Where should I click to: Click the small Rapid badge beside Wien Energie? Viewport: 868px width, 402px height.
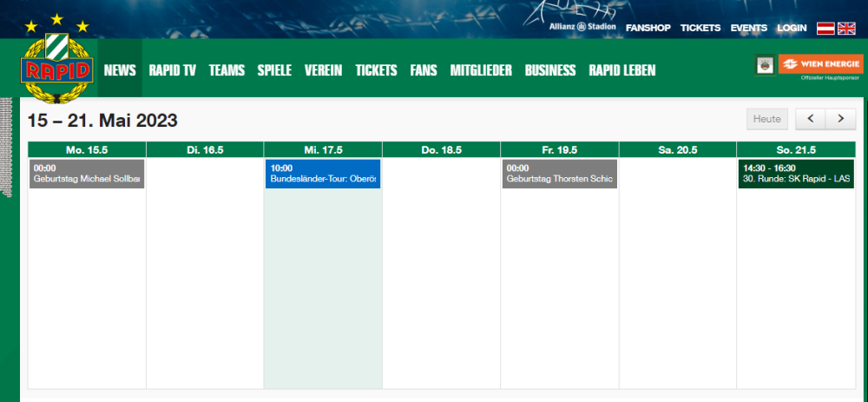pyautogui.click(x=766, y=66)
